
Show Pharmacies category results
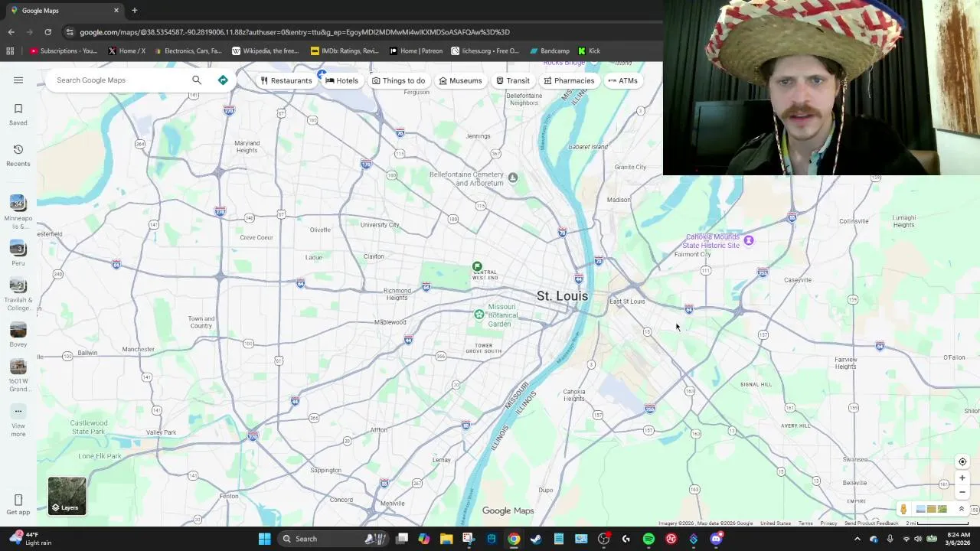[x=569, y=80]
